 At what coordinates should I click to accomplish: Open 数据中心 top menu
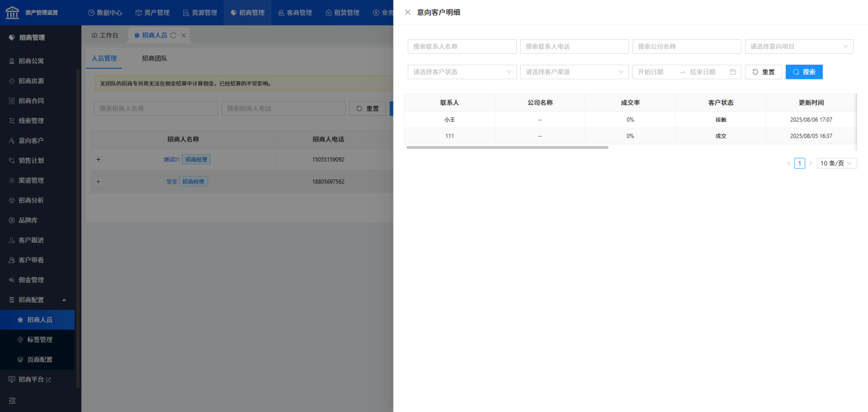click(x=105, y=13)
